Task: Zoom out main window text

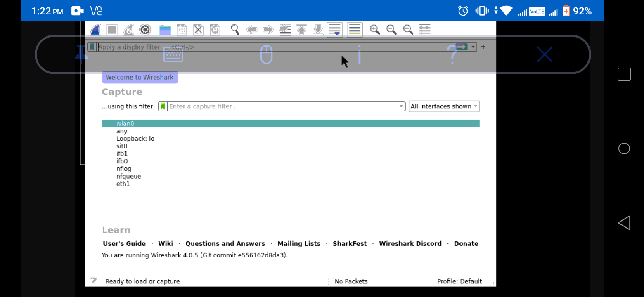Action: 391,30
